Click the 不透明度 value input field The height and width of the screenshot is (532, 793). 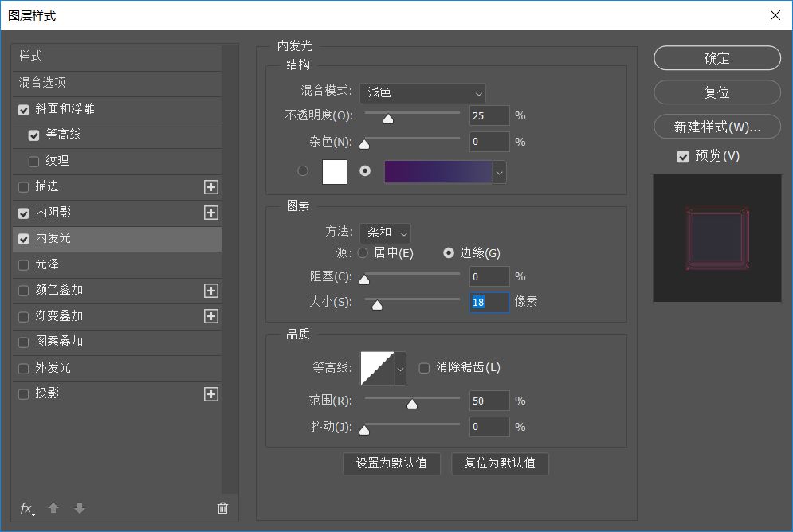click(x=489, y=115)
